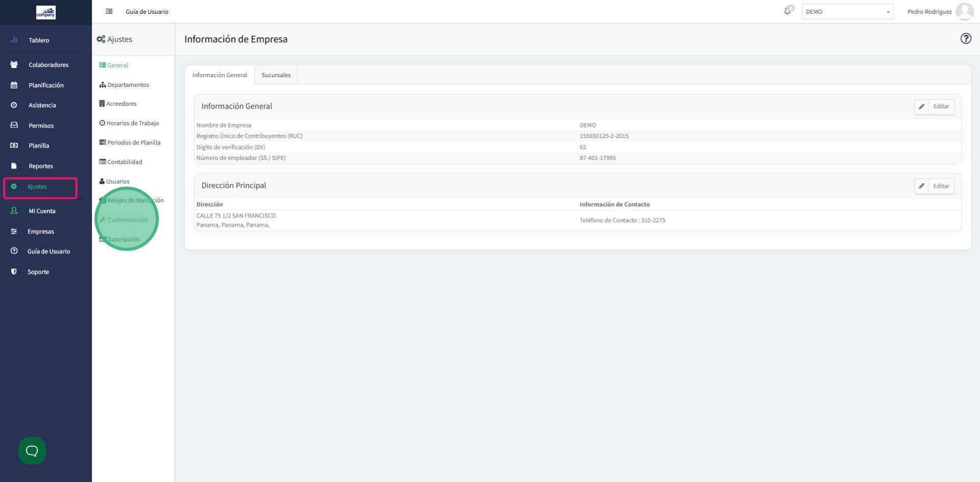
Task: Toggle the sidebar collapse icon beside Guía de Usuario
Action: coord(109,11)
